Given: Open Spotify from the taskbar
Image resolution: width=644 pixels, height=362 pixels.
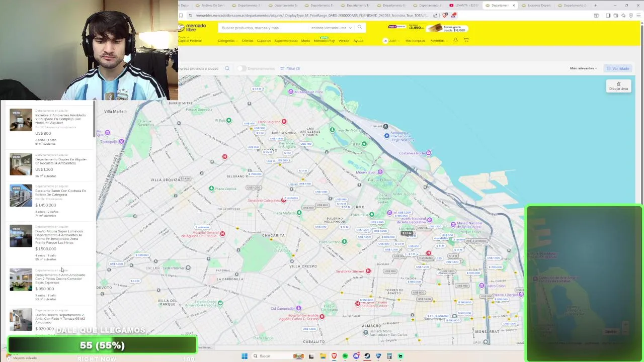Looking at the screenshot, I should (345, 356).
